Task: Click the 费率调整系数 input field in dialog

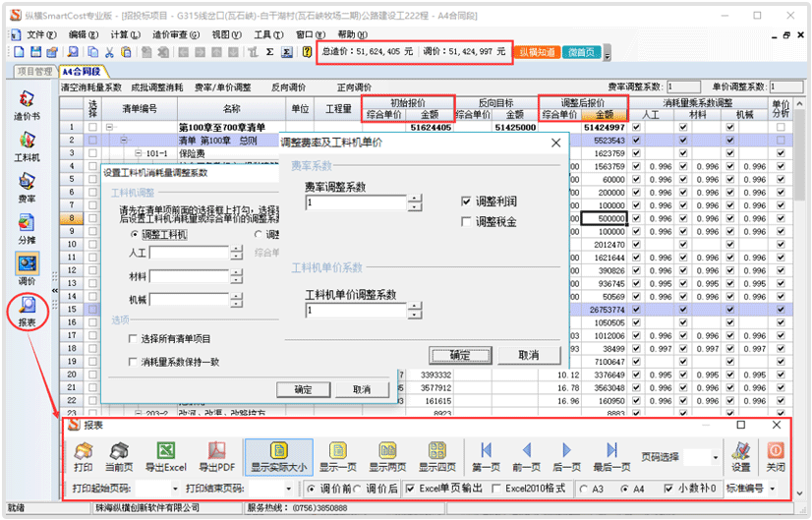Action: (x=355, y=202)
